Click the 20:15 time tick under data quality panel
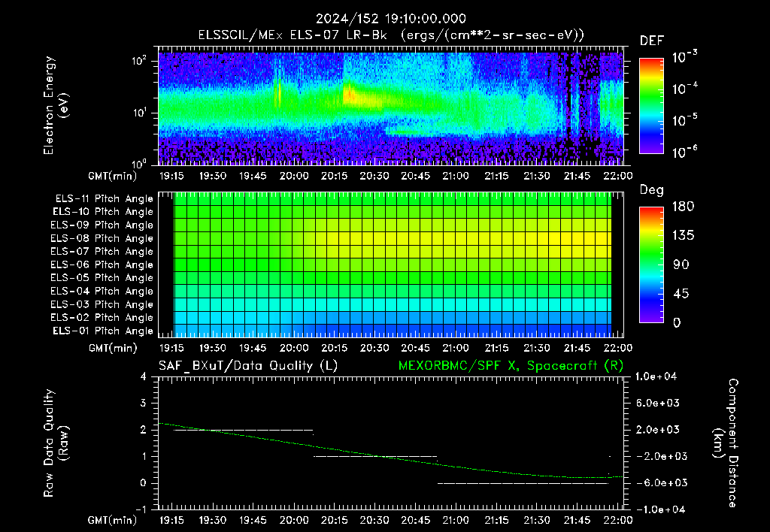This screenshot has width=770, height=532. 334,520
